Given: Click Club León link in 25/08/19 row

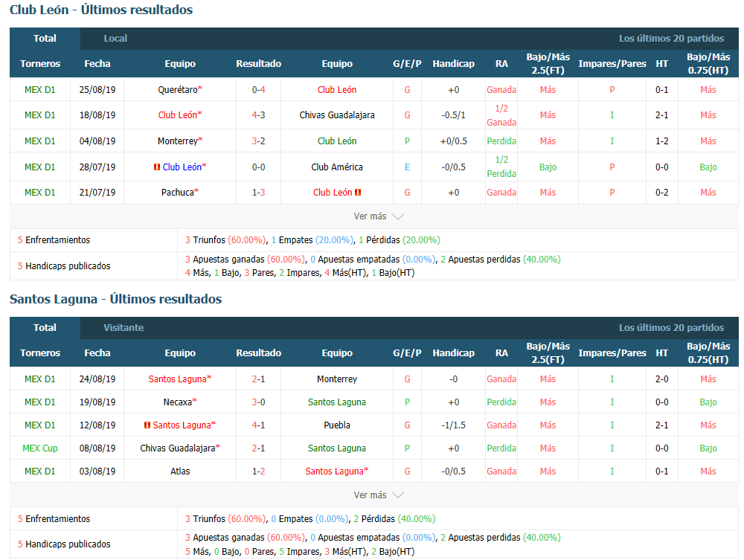Looking at the screenshot, I should 337,90.
